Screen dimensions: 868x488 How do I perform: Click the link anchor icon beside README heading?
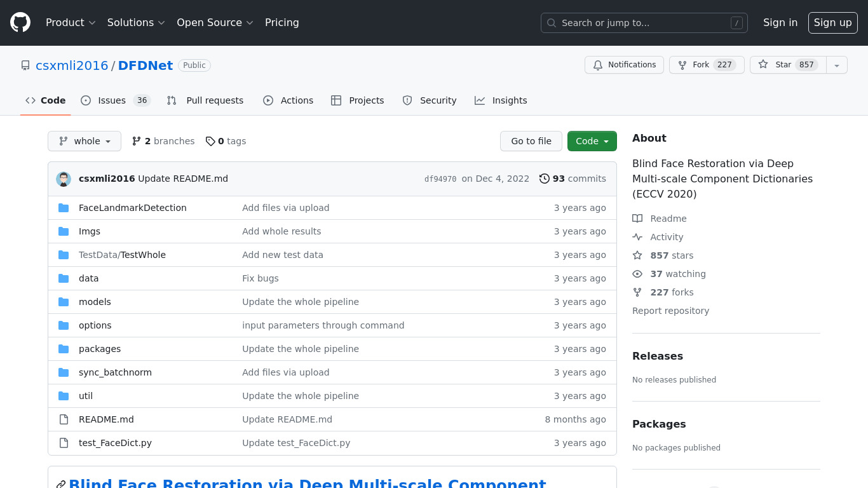61,485
